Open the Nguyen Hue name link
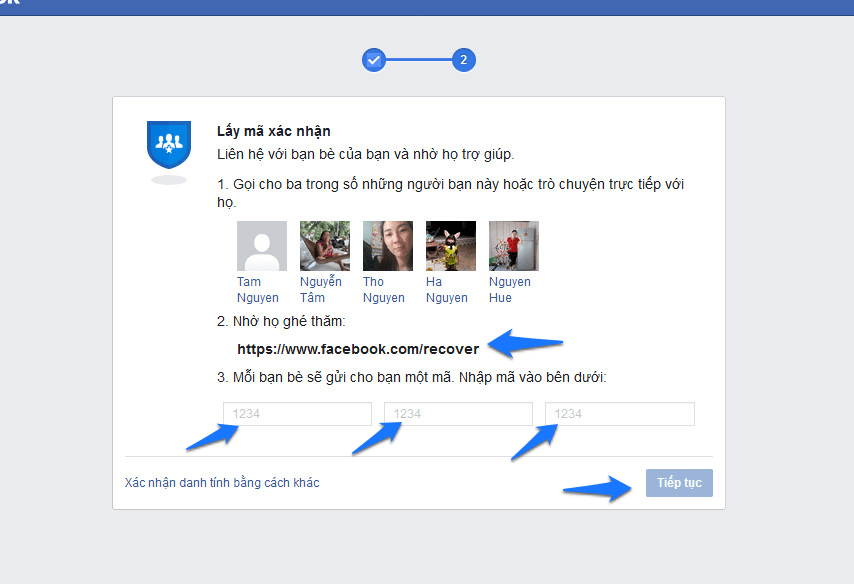 tap(510, 290)
